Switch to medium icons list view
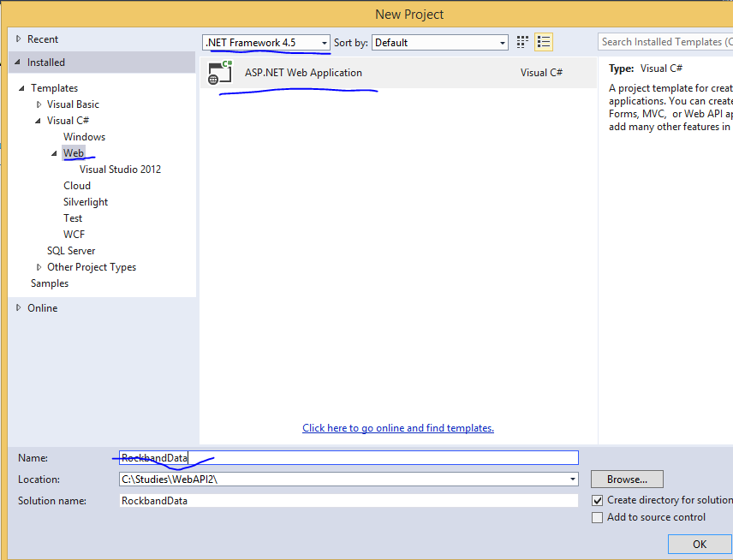 click(x=543, y=42)
